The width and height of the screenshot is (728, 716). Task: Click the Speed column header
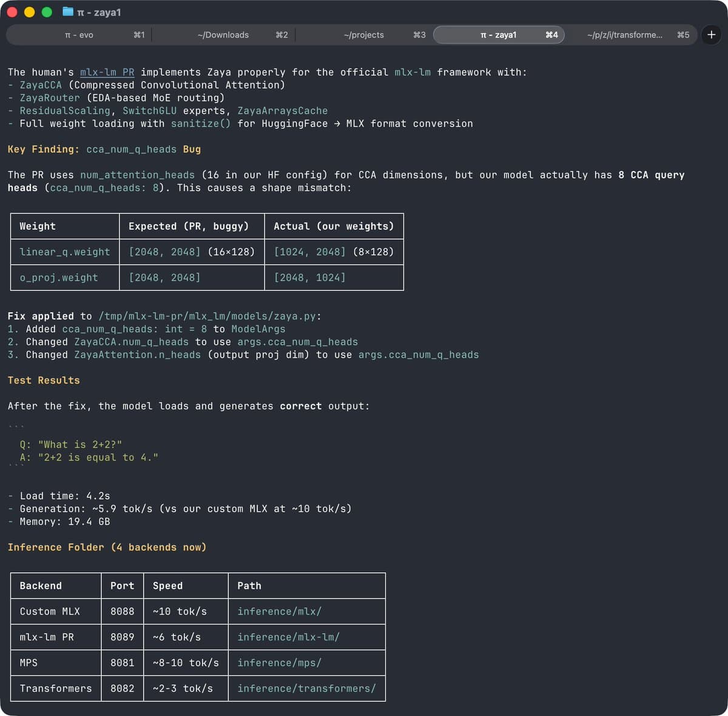click(186, 586)
